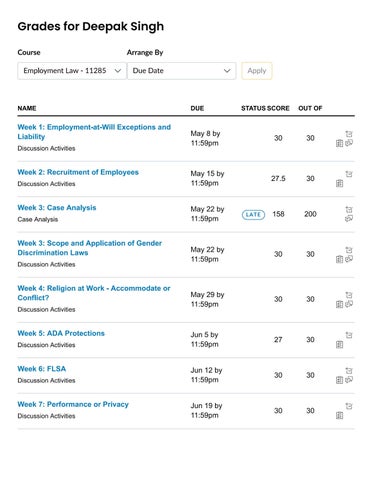Open the Course dropdown showing Employment Law
371x480 pixels.
click(x=72, y=71)
